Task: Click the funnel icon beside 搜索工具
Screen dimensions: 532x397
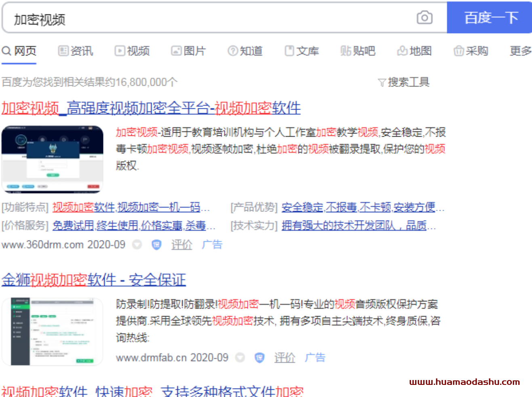Action: [x=382, y=83]
